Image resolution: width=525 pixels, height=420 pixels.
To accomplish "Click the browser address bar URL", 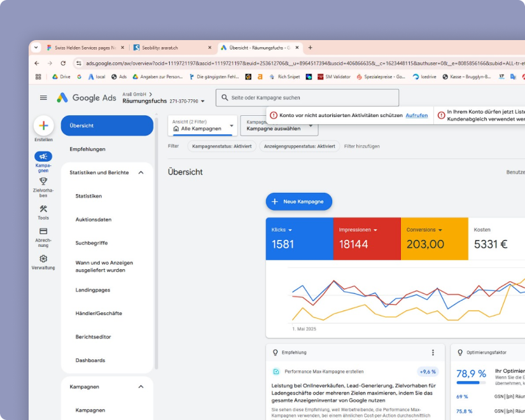I will click(x=305, y=63).
